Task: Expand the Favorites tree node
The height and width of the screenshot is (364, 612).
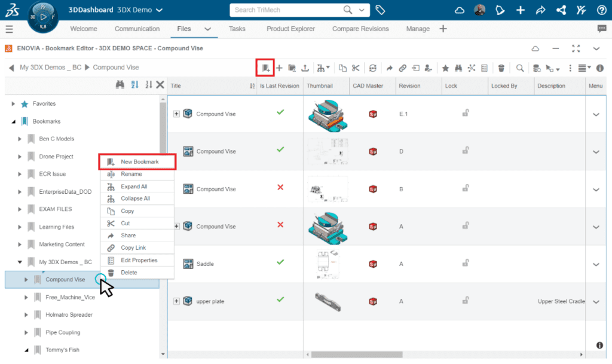Action: pos(13,104)
